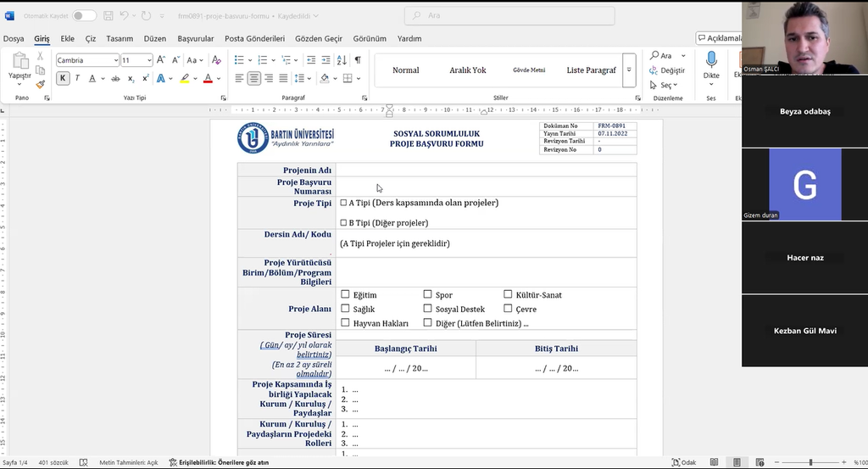Click the Dikte microphone icon
Image resolution: width=868 pixels, height=469 pixels.
(711, 59)
